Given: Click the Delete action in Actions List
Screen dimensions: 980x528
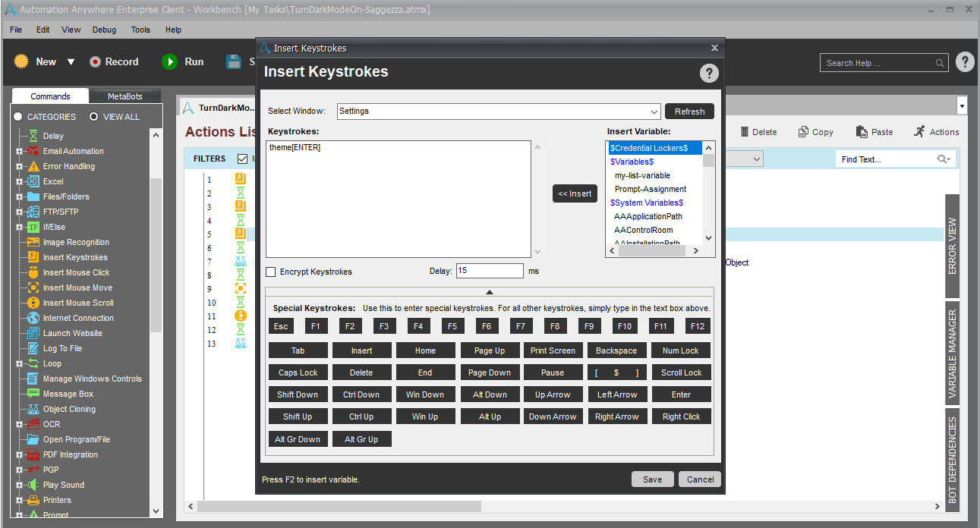Looking at the screenshot, I should (x=758, y=132).
